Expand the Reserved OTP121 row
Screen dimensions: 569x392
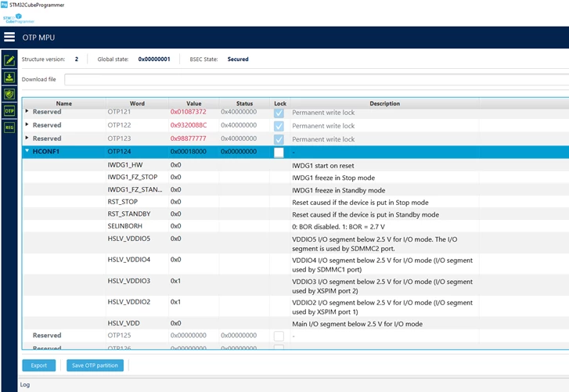(x=27, y=111)
